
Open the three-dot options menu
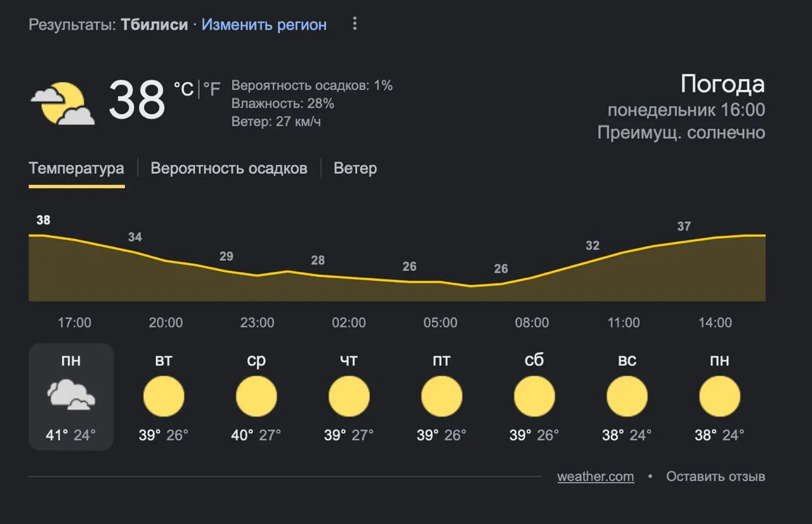(x=355, y=24)
